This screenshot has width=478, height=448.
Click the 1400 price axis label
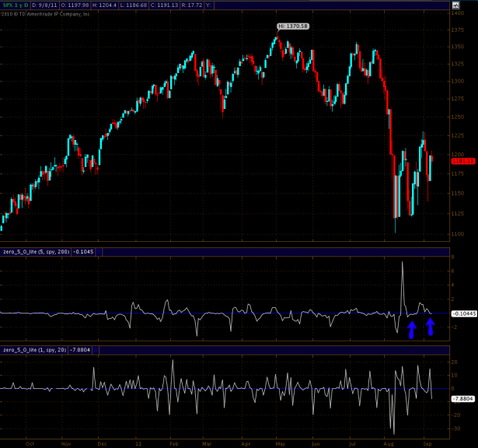[458, 13]
